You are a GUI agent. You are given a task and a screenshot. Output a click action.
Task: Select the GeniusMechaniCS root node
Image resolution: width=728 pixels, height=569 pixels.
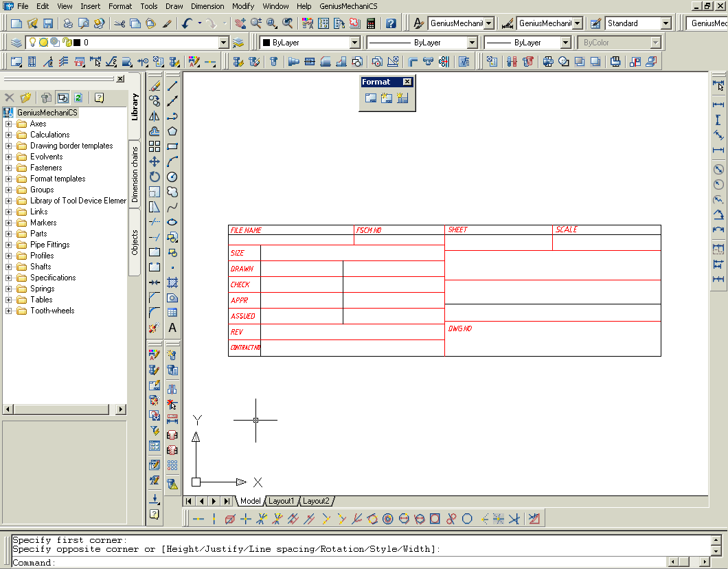click(47, 113)
